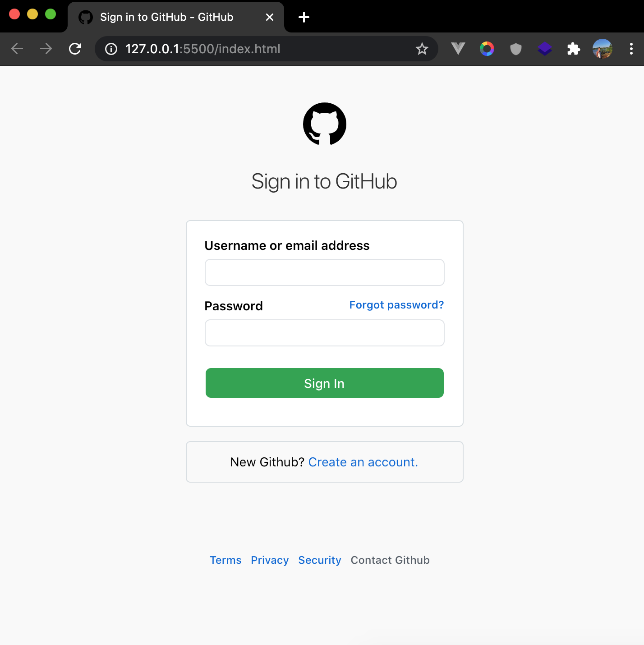
Task: Open the Terms link in the footer
Action: 225,560
